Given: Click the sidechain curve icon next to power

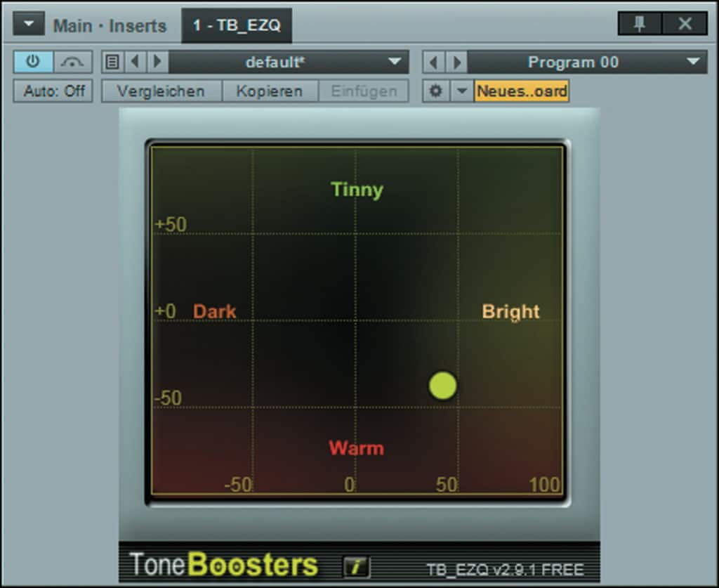Looking at the screenshot, I should pos(72,61).
